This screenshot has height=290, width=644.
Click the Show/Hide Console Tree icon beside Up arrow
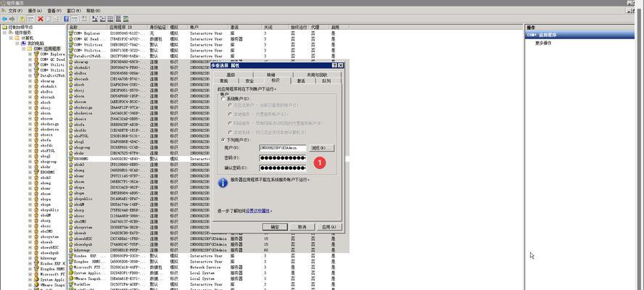(30, 18)
